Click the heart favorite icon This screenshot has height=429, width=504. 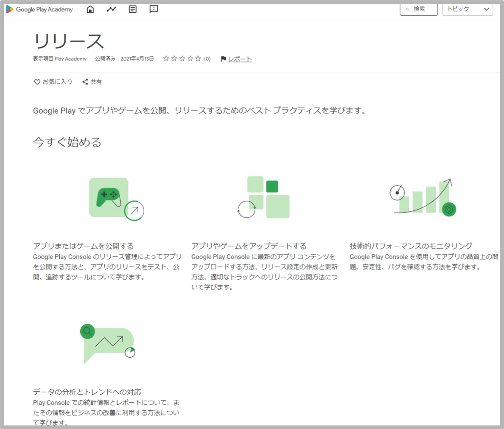click(37, 82)
